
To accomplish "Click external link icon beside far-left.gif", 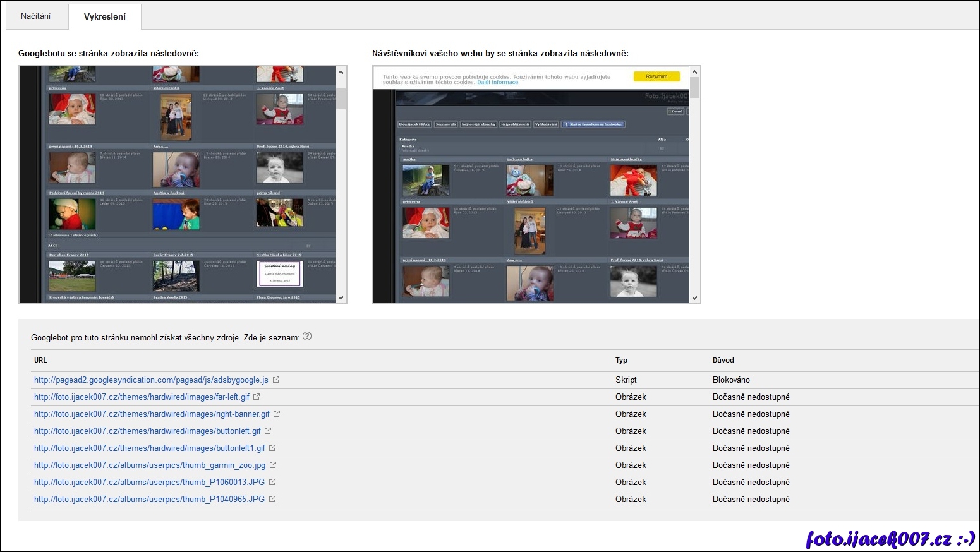I will coord(257,397).
